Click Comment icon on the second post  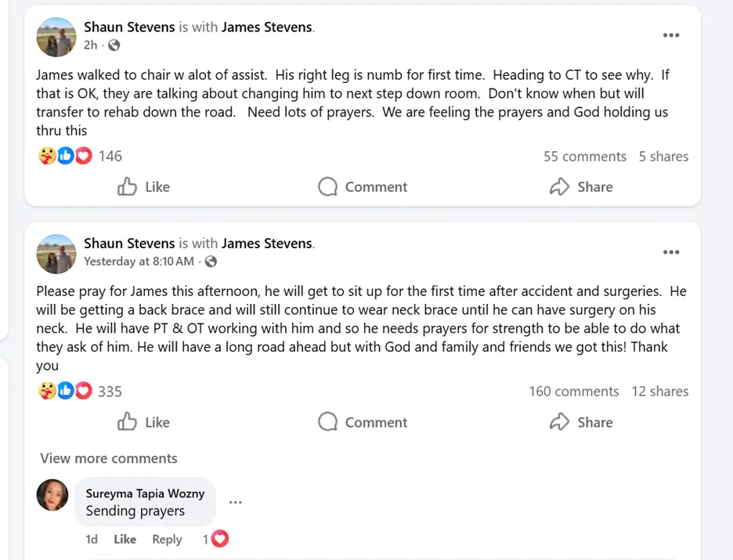[x=327, y=422]
